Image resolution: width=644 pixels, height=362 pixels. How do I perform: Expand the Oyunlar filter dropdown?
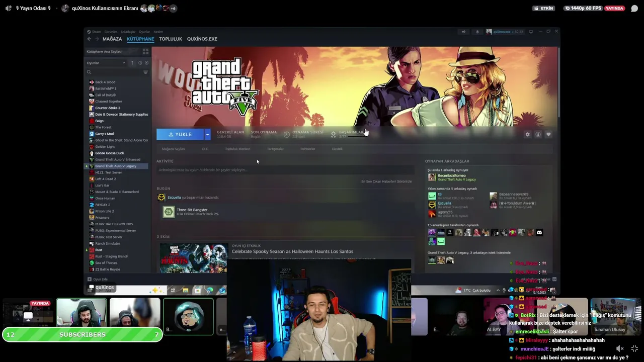(x=106, y=63)
